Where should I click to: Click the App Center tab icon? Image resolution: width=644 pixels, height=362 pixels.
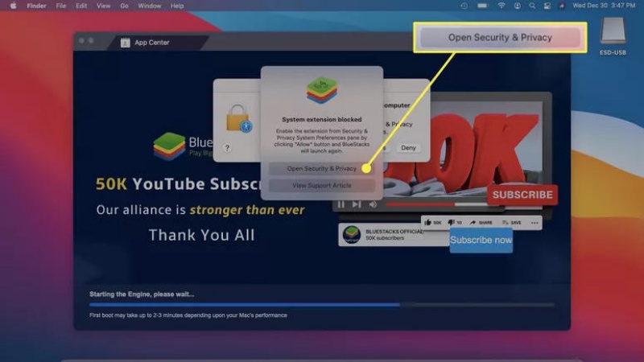click(126, 43)
